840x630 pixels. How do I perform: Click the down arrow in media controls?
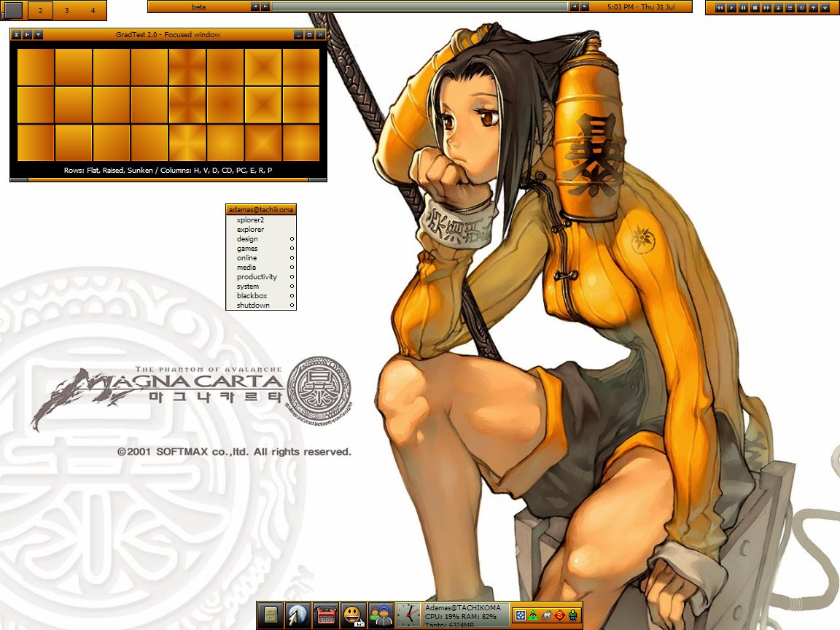tap(825, 7)
